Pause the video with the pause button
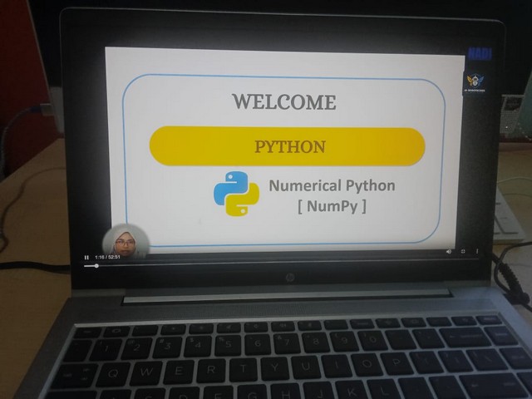 tap(86, 258)
